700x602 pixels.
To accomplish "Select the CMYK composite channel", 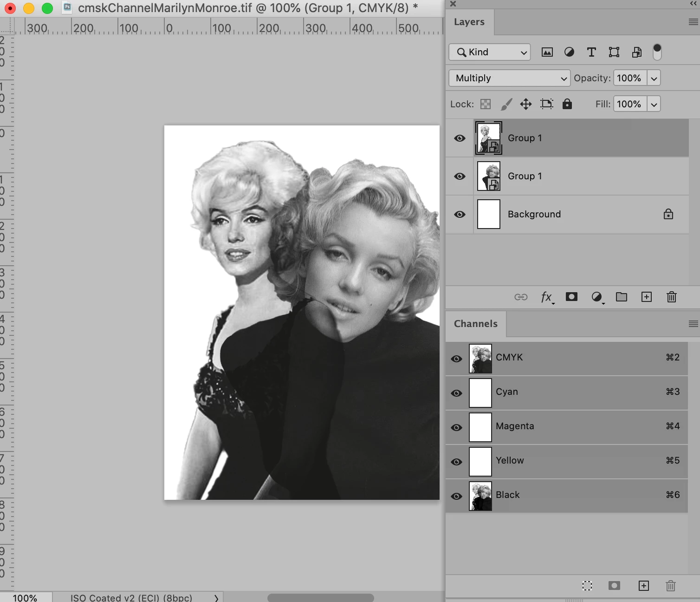I will click(x=567, y=358).
